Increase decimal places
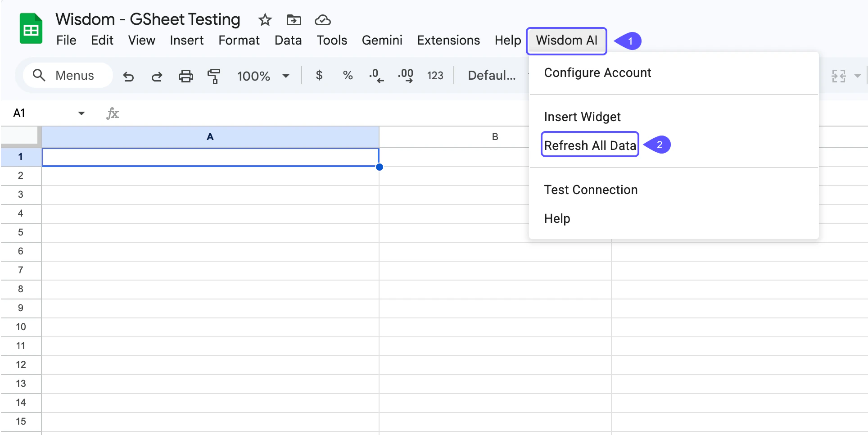This screenshot has width=868, height=435. (406, 76)
